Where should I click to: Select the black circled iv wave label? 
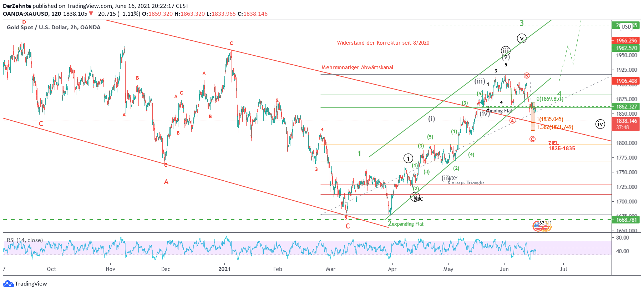[x=600, y=124]
